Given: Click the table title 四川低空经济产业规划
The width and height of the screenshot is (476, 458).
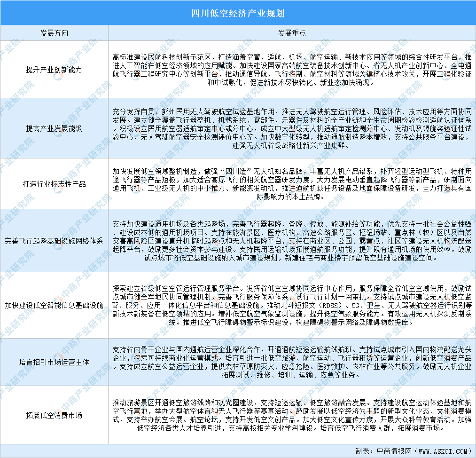Looking at the screenshot, I should click(238, 13).
